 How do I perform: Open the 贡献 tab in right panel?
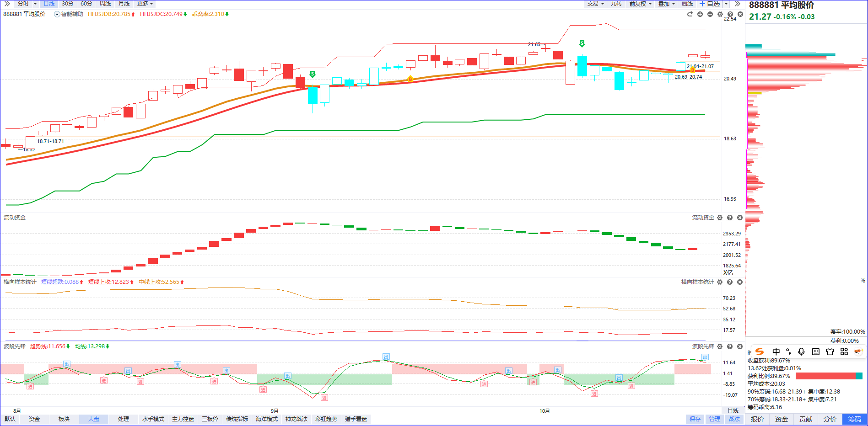[x=806, y=419]
